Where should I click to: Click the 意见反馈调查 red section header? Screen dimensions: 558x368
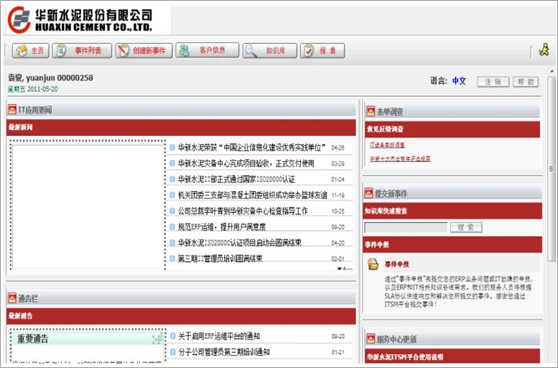pyautogui.click(x=452, y=129)
